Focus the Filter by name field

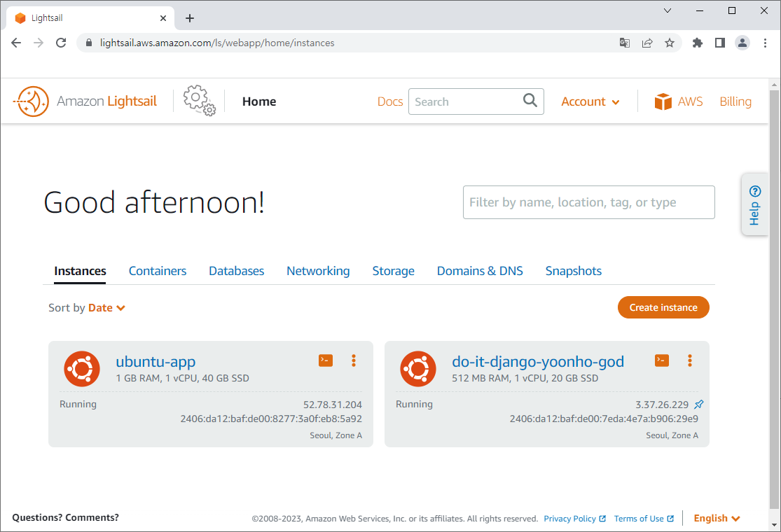pyautogui.click(x=589, y=202)
